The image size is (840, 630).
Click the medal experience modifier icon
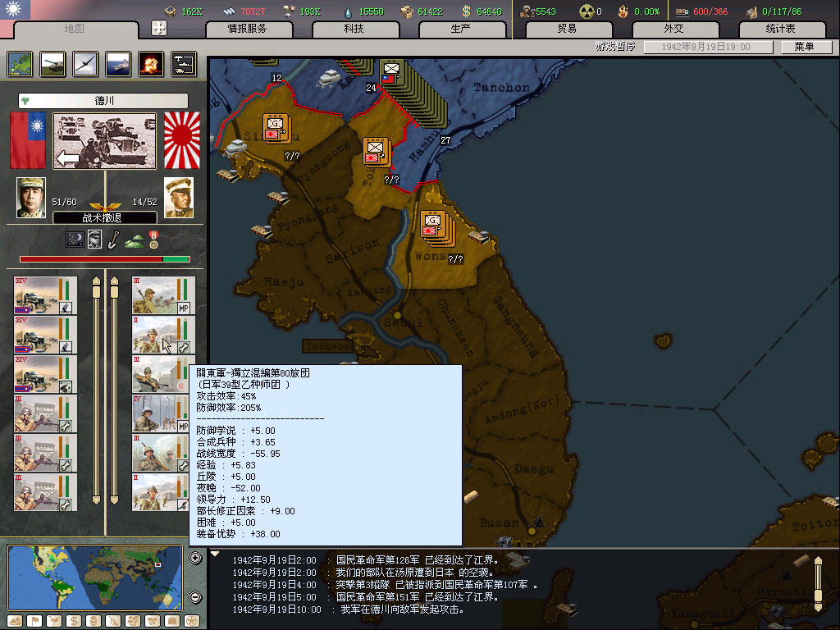pos(153,240)
